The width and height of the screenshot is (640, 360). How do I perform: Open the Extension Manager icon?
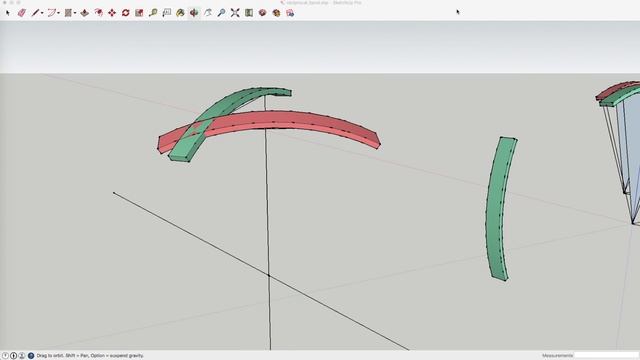(x=290, y=13)
